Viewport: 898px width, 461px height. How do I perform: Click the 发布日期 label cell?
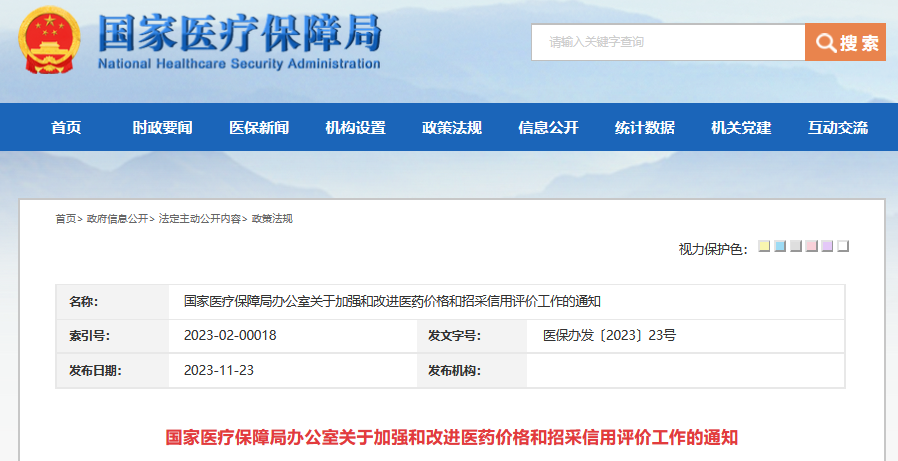point(113,371)
